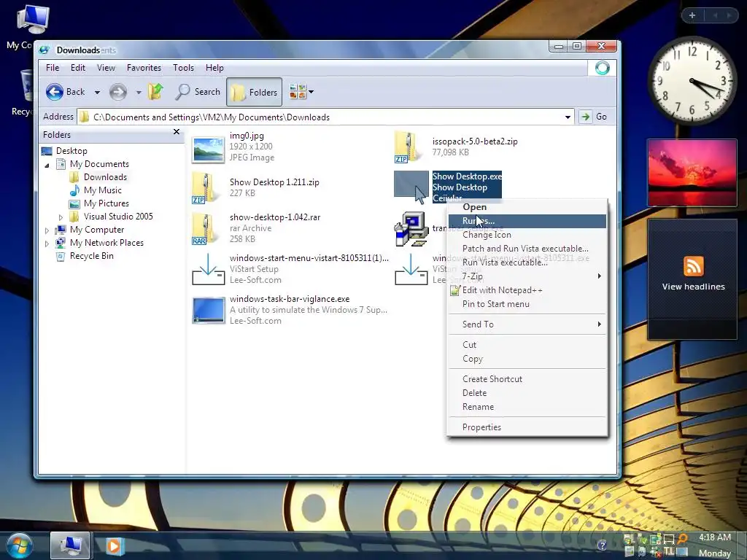Image resolution: width=747 pixels, height=560 pixels.
Task: Open the Favorites menu
Action: point(144,68)
